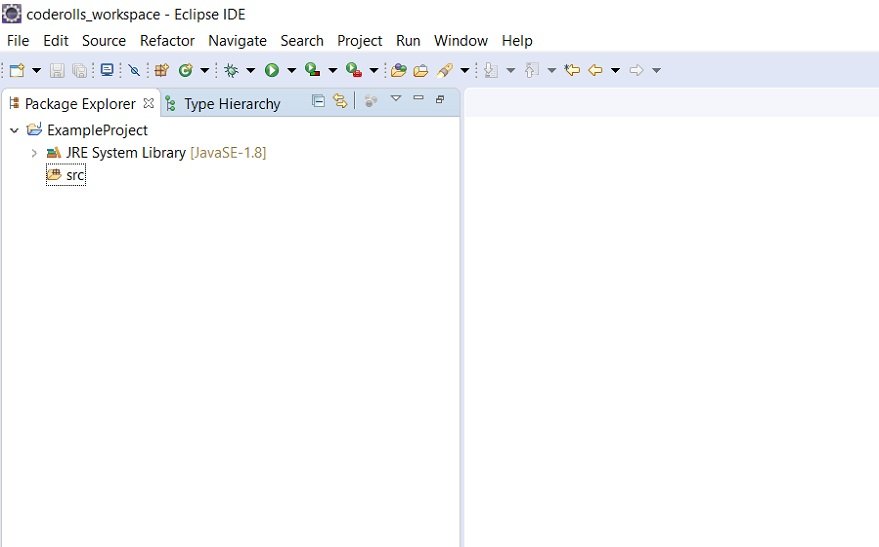Click the Save icon in toolbar

[x=57, y=70]
